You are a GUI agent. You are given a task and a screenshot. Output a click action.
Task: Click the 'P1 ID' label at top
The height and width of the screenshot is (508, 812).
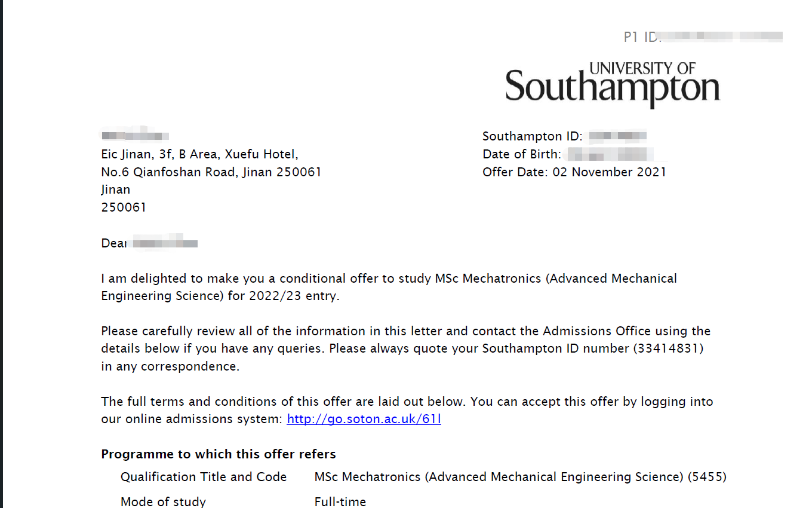640,37
